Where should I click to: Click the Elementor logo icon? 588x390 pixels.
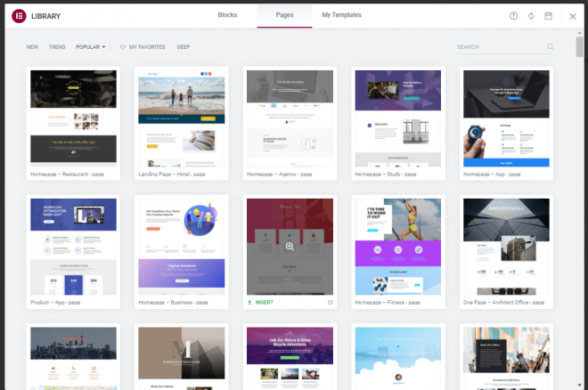point(19,16)
